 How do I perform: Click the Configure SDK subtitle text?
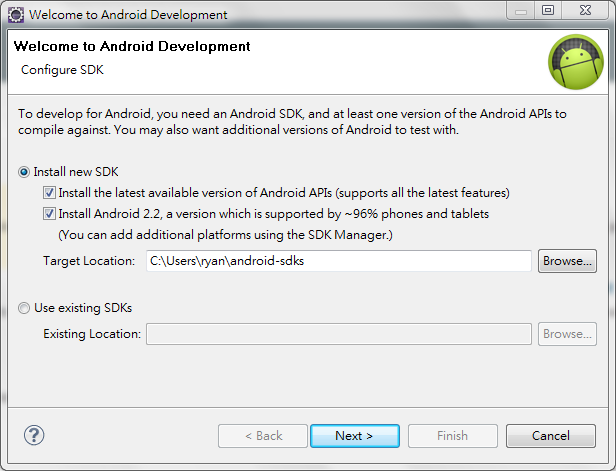tap(62, 70)
